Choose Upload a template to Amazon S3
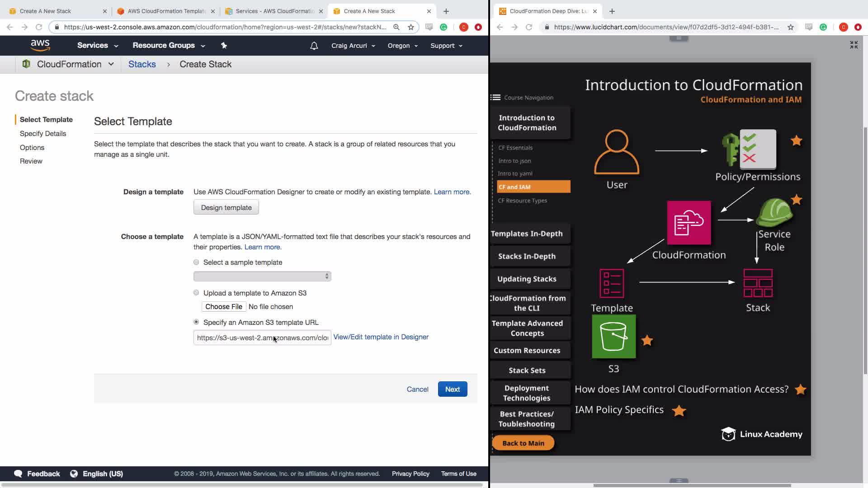This screenshot has width=868, height=488. click(x=196, y=293)
